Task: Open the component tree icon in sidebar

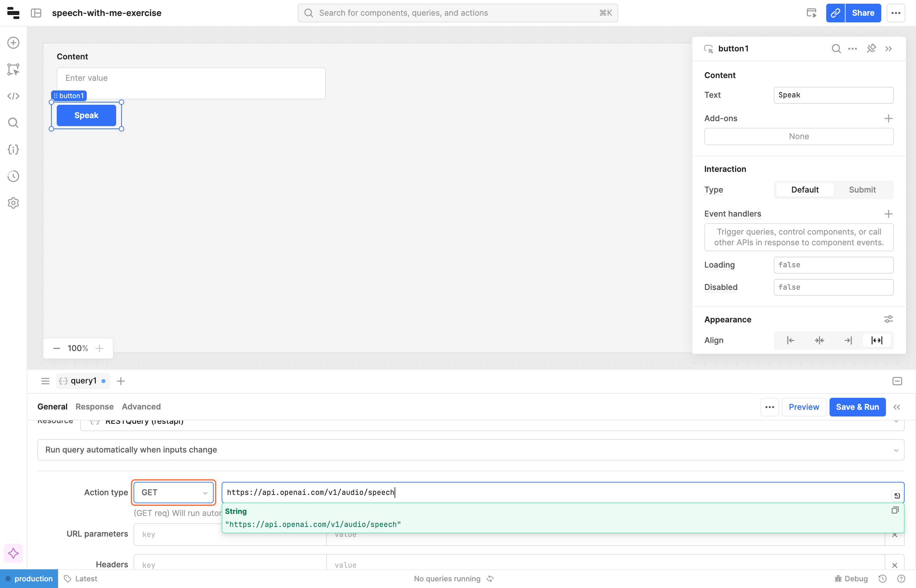Action: click(x=13, y=69)
